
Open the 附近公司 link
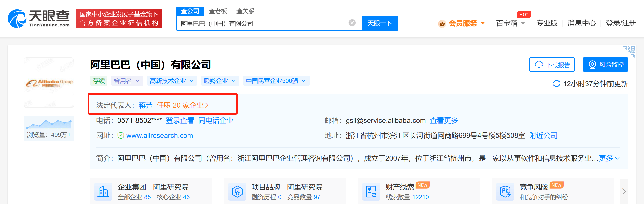[x=543, y=136]
